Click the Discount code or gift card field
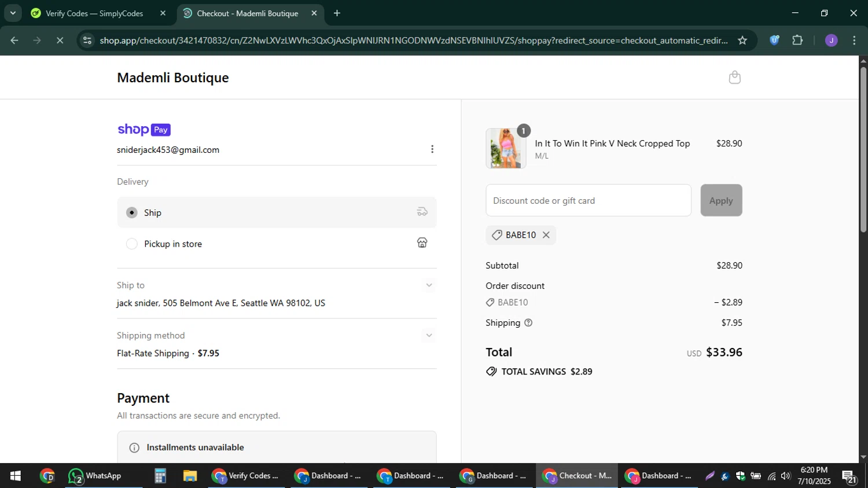 [589, 200]
